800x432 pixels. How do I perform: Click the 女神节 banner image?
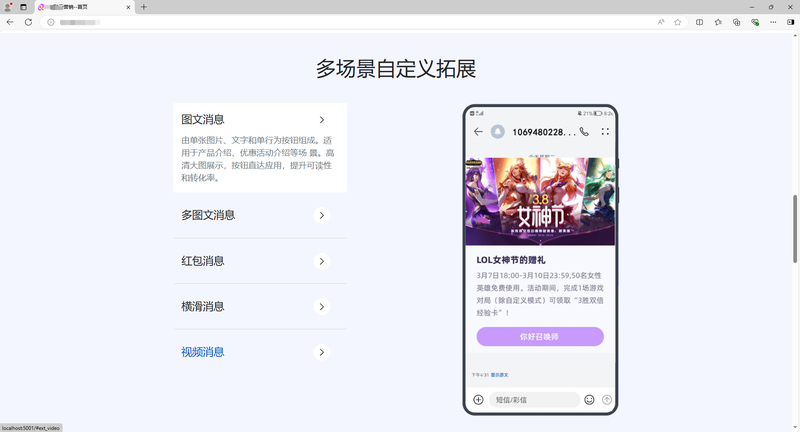540,201
